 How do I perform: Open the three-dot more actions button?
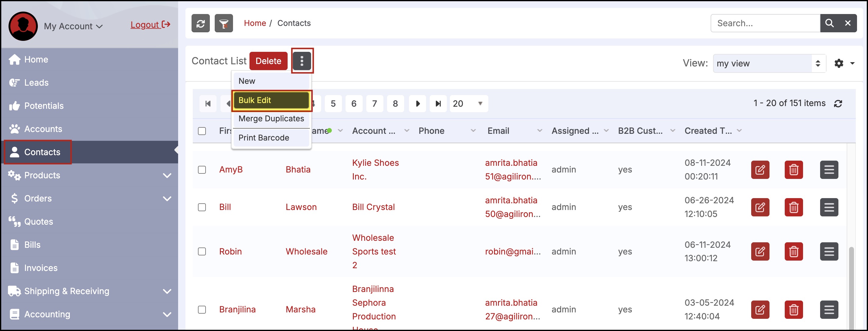(x=302, y=61)
